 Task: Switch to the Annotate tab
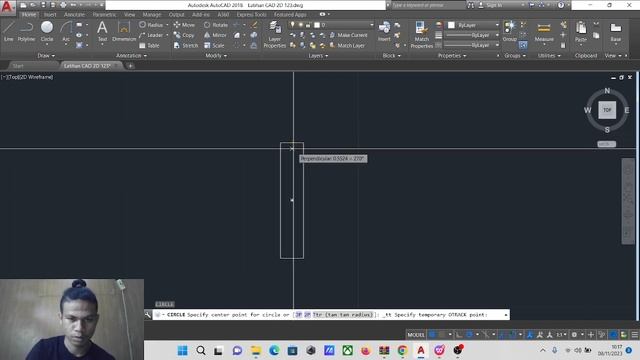pos(74,14)
